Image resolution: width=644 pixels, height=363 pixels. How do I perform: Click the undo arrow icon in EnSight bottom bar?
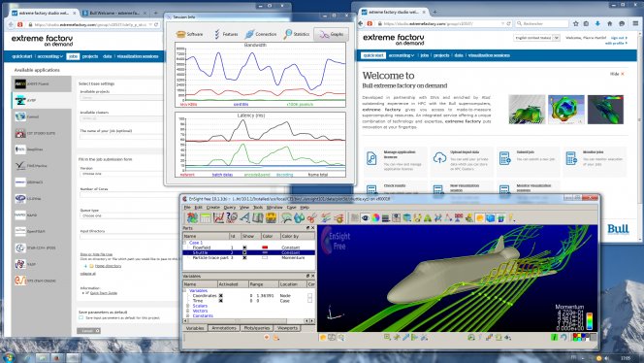(564, 337)
